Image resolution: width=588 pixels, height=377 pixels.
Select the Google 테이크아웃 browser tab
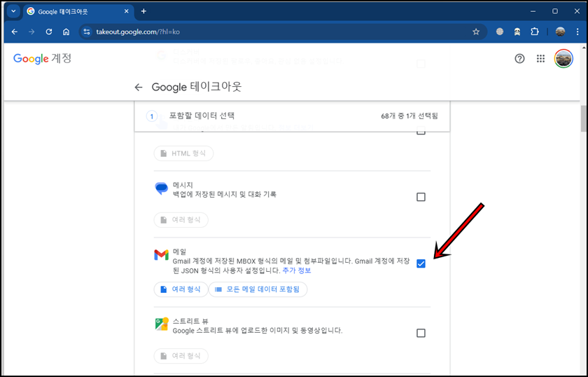(x=78, y=11)
